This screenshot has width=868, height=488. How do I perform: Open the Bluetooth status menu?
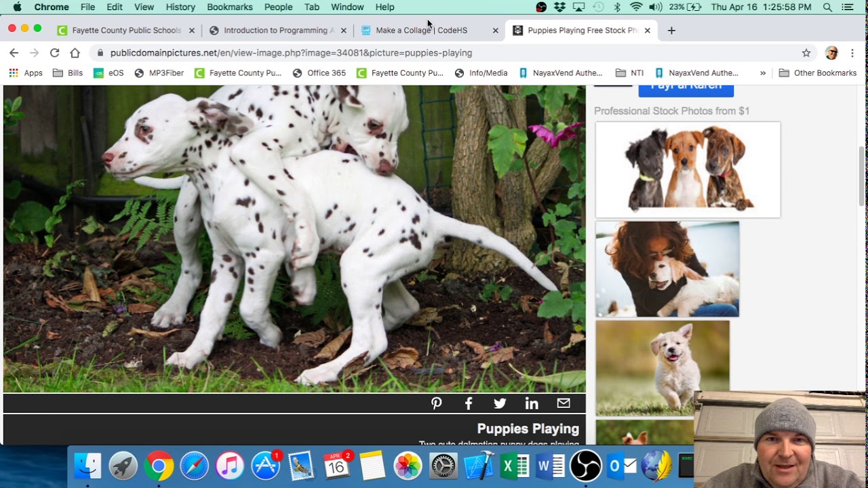617,7
